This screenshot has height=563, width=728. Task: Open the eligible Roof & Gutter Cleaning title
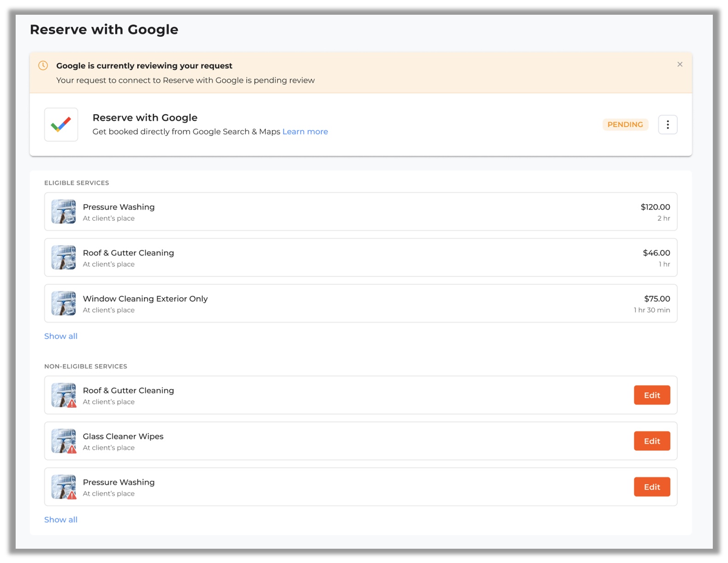(129, 253)
